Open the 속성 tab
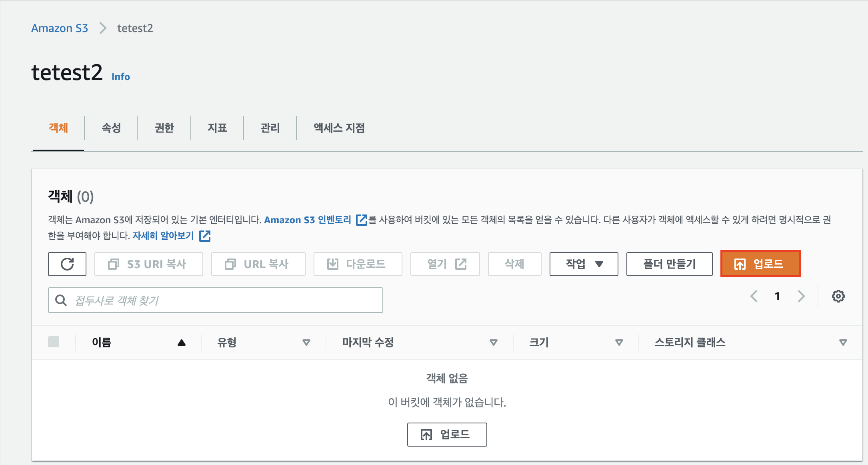Viewport: 868px width, 465px height. click(111, 128)
